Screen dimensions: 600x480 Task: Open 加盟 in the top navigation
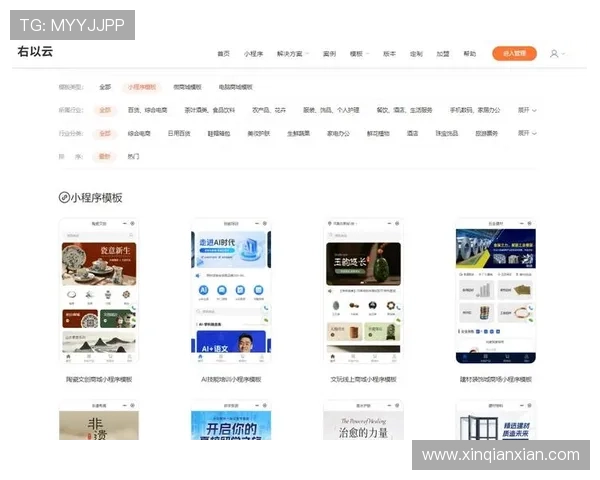pyautogui.click(x=443, y=54)
